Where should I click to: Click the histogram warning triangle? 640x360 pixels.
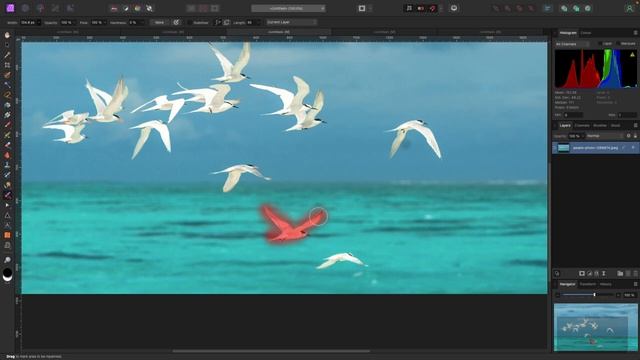[632, 54]
